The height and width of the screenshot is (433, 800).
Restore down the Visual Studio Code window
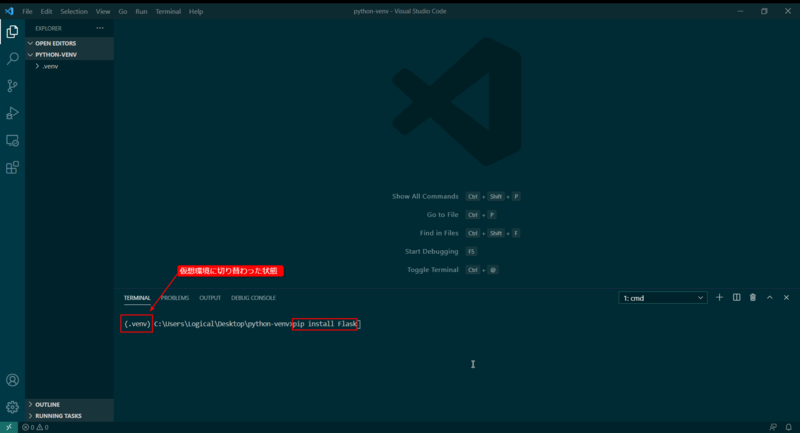pos(764,11)
